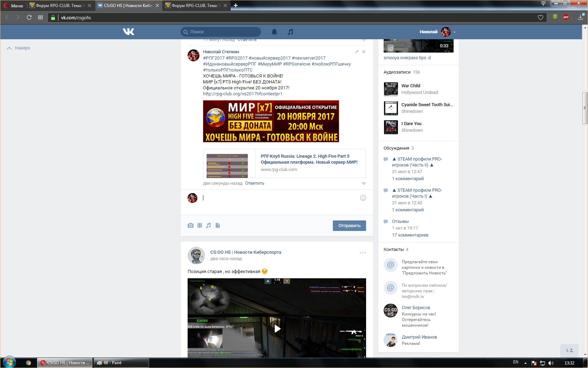Open Николай user avatar in header
Screen dimensions: 588x368
pyautogui.click(x=446, y=32)
